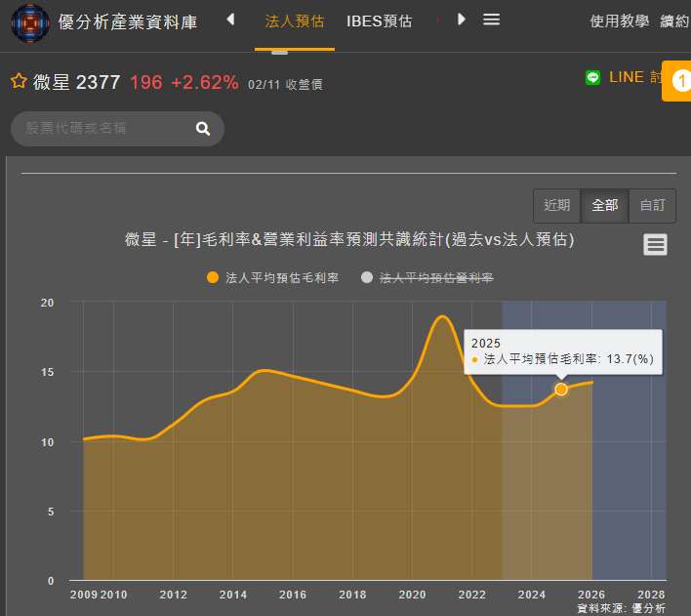Go to previous tabs with left arrow
691x616 pixels.
pos(230,20)
